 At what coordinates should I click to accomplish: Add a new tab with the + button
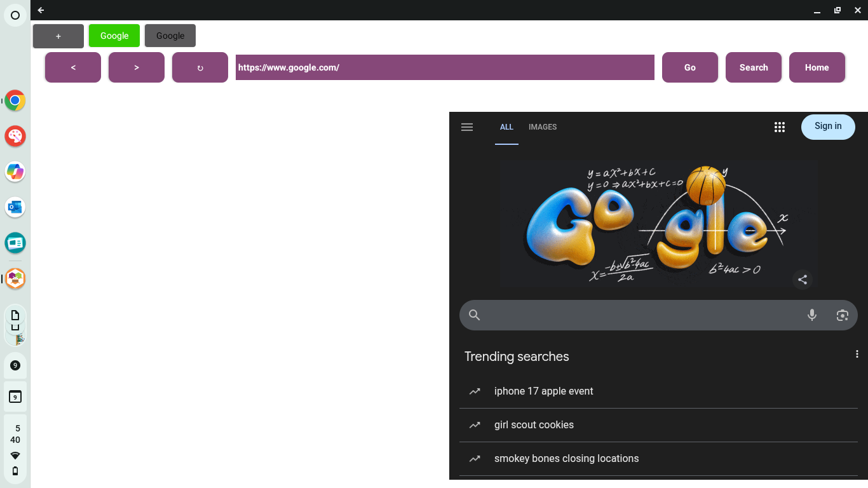pyautogui.click(x=58, y=36)
